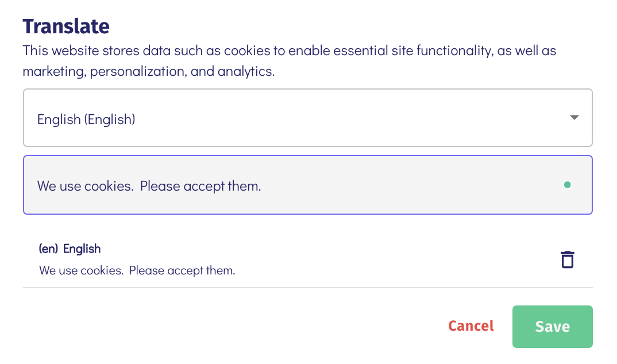617x364 pixels.
Task: Click 'marketing, personalization, and analytics' text line
Action: tap(149, 72)
